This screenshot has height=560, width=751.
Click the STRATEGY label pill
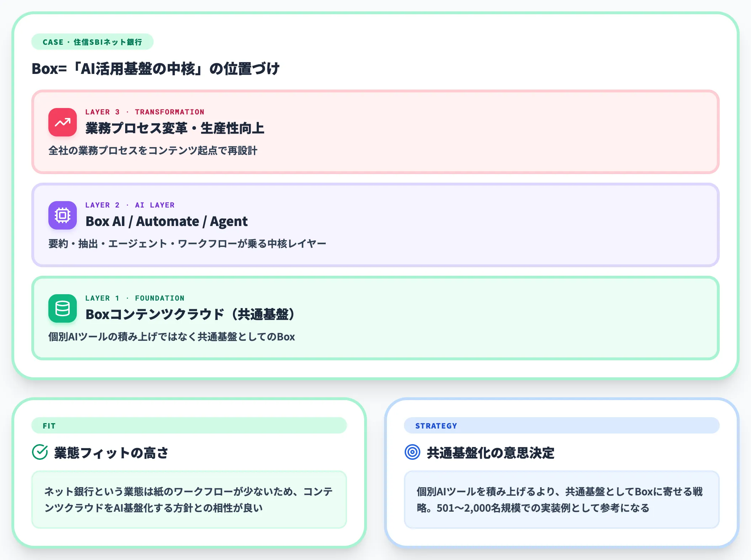562,425
